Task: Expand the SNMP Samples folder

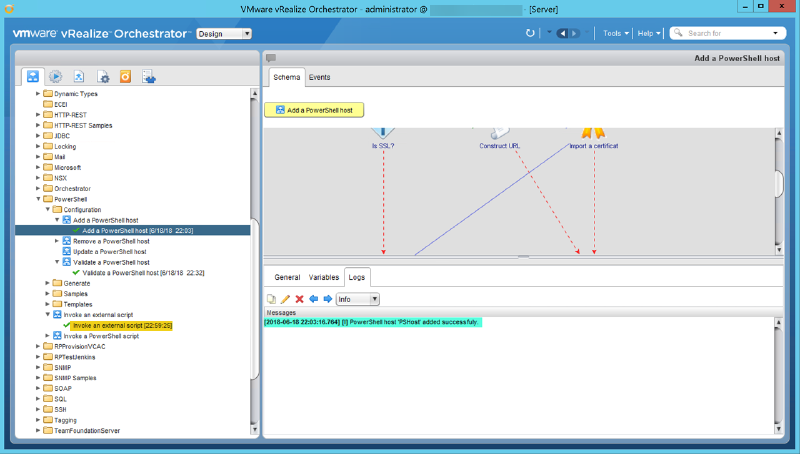Action: (38, 378)
